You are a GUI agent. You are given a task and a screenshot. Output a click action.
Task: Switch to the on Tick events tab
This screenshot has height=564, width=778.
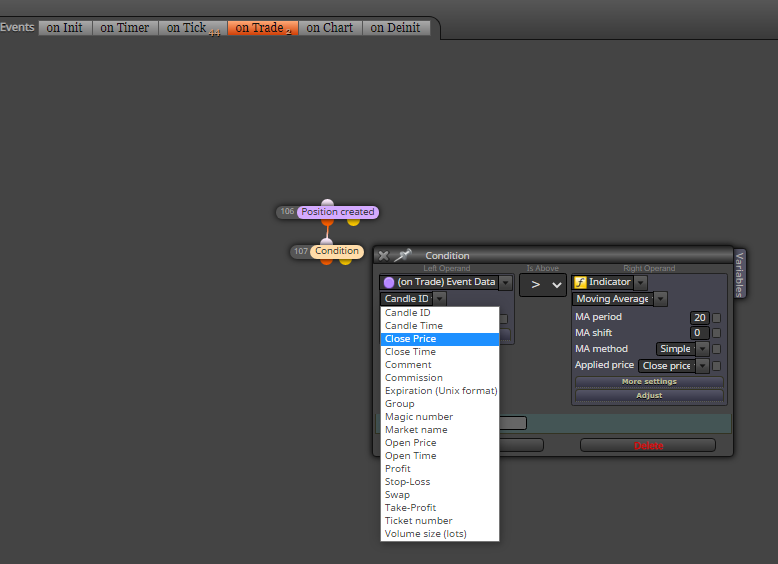click(193, 28)
